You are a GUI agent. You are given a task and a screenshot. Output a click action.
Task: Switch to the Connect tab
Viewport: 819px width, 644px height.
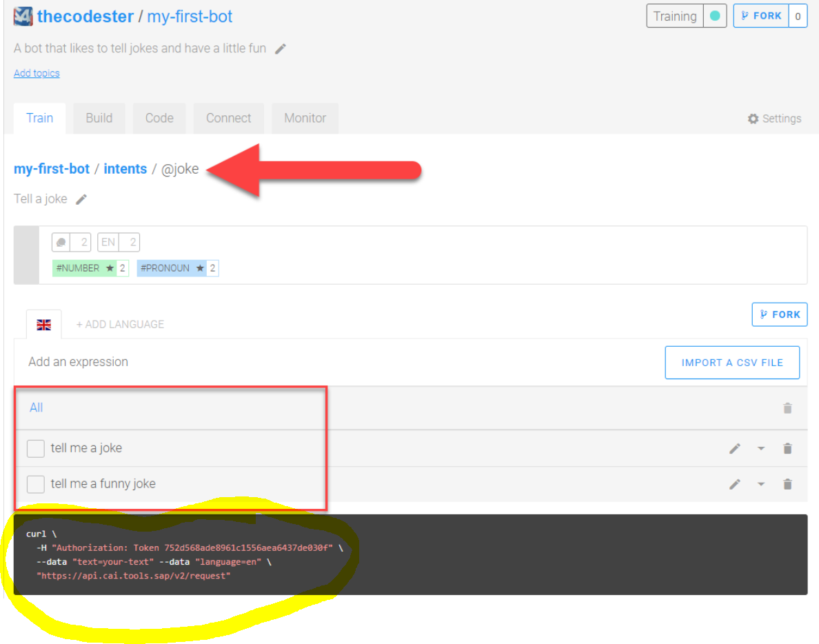click(x=228, y=118)
